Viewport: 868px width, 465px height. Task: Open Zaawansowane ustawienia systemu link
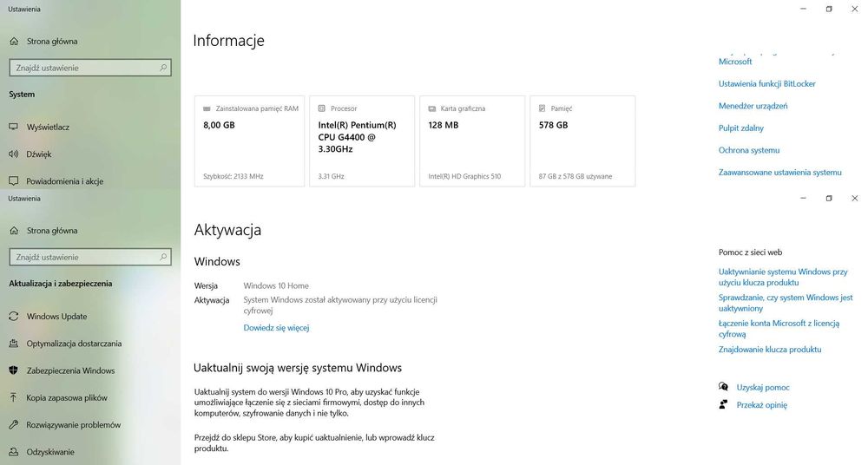(779, 173)
